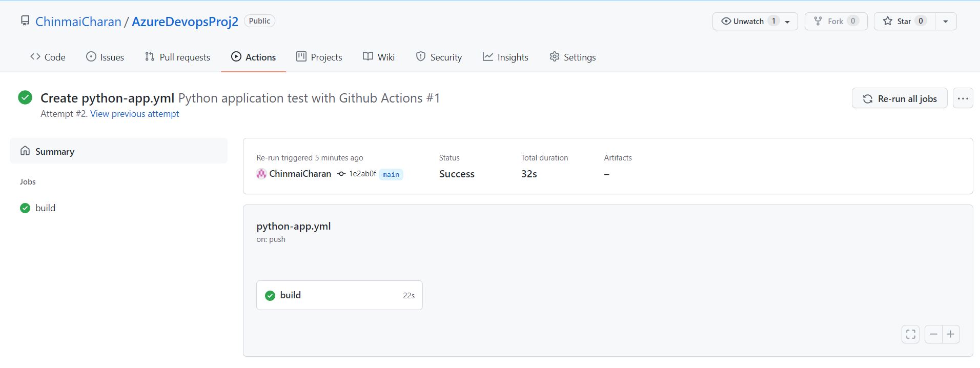The width and height of the screenshot is (980, 368).
Task: Click the green success check beside workflow title
Action: tap(25, 97)
